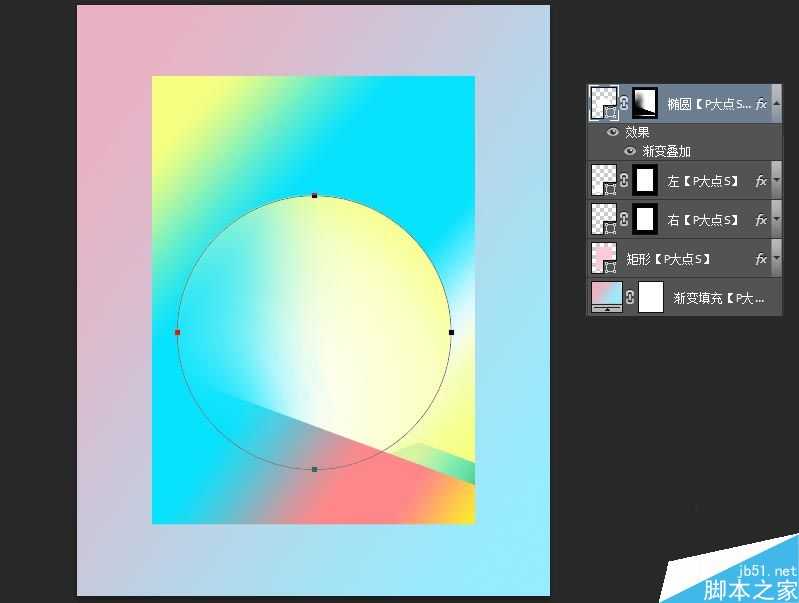Click the 左【P大点S】 layer name
This screenshot has height=603, width=799.
704,181
